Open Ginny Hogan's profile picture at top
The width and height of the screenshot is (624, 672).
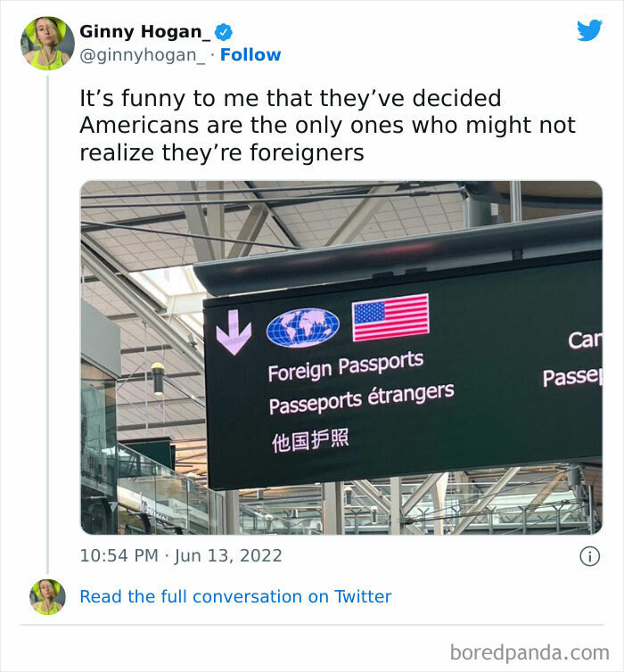[x=48, y=43]
